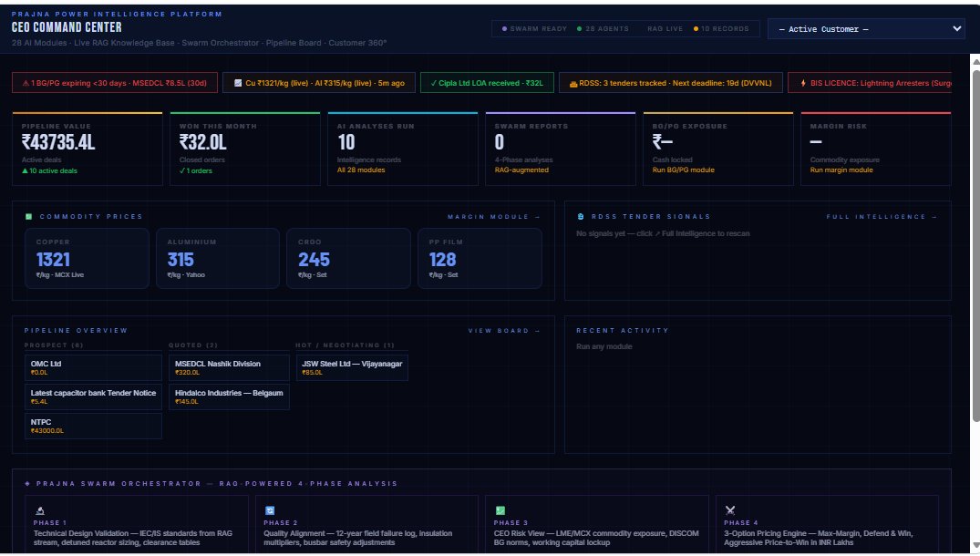This screenshot has height=556, width=980.
Task: Open the Margin Module link
Action: click(494, 217)
